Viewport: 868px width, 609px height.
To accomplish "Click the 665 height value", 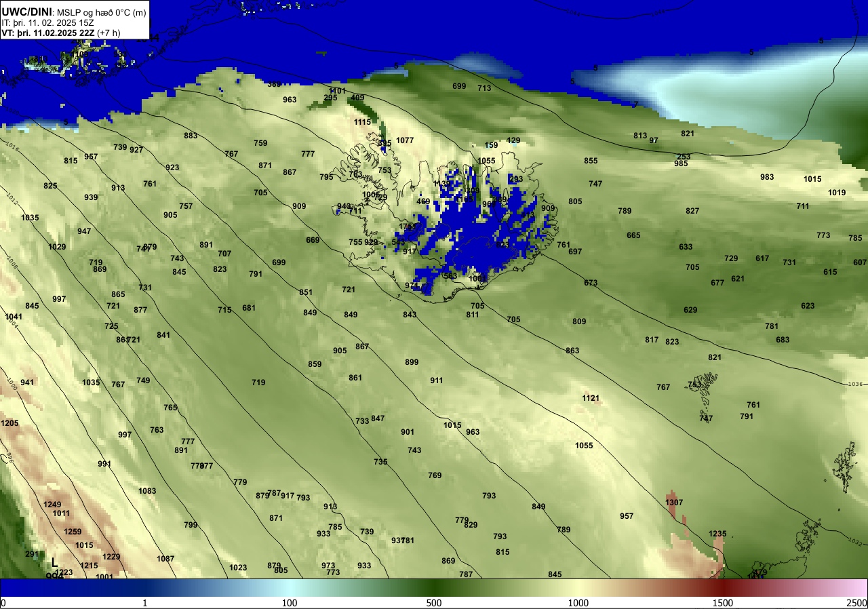I will tap(633, 235).
